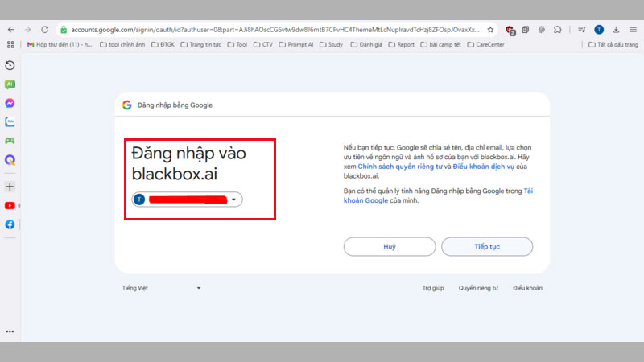Open the Trang tin tức bookmark folder

200,44
